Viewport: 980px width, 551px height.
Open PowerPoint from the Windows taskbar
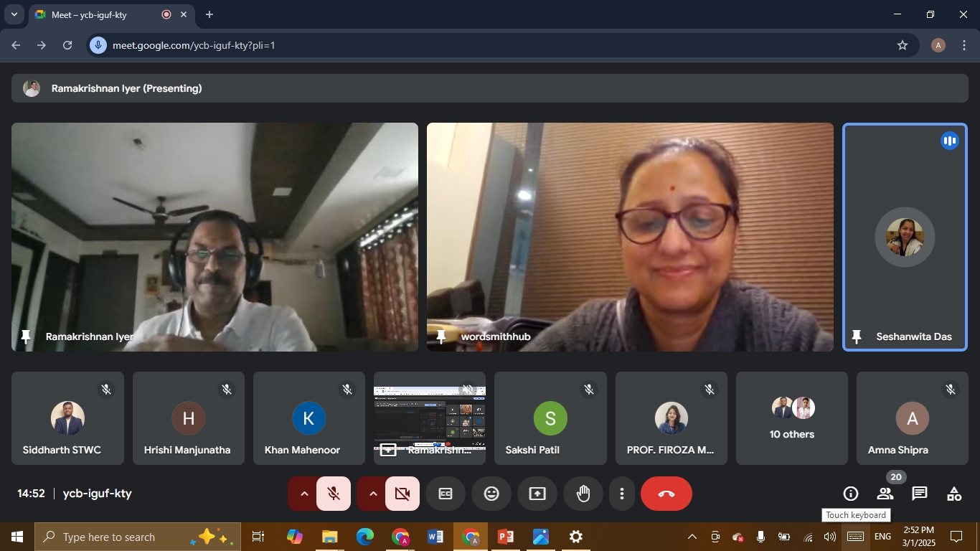[505, 537]
